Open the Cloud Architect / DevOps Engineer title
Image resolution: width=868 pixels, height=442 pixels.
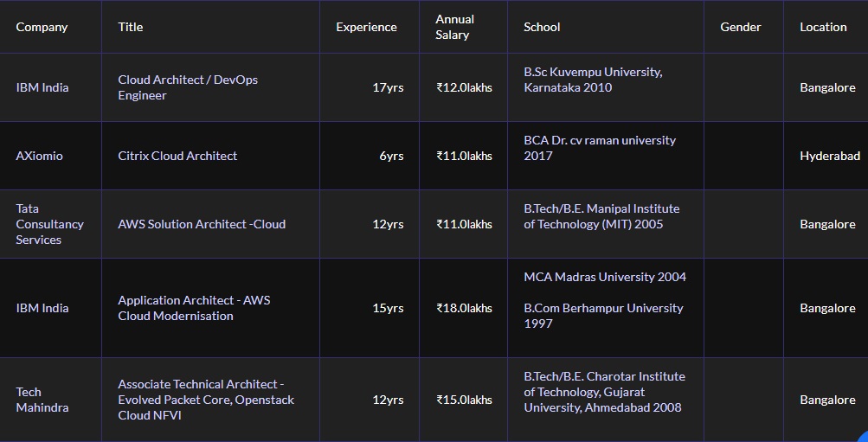(188, 87)
